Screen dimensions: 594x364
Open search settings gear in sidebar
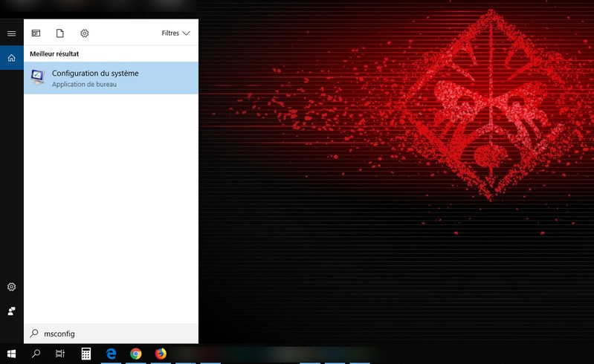[x=11, y=287]
